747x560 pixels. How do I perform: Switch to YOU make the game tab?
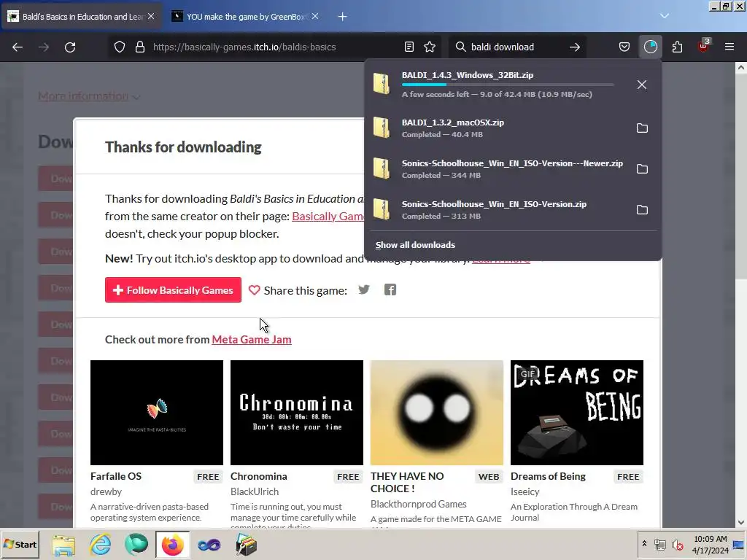(245, 17)
